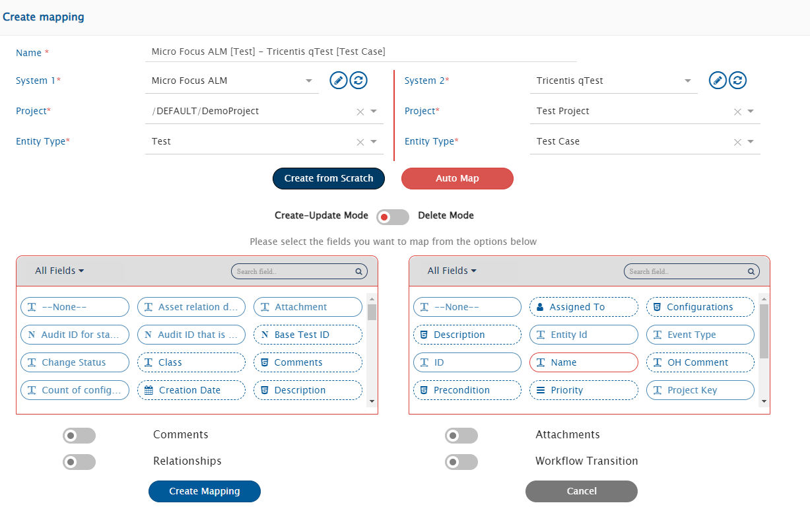810x532 pixels.
Task: Click the Create from Scratch button
Action: coord(329,178)
